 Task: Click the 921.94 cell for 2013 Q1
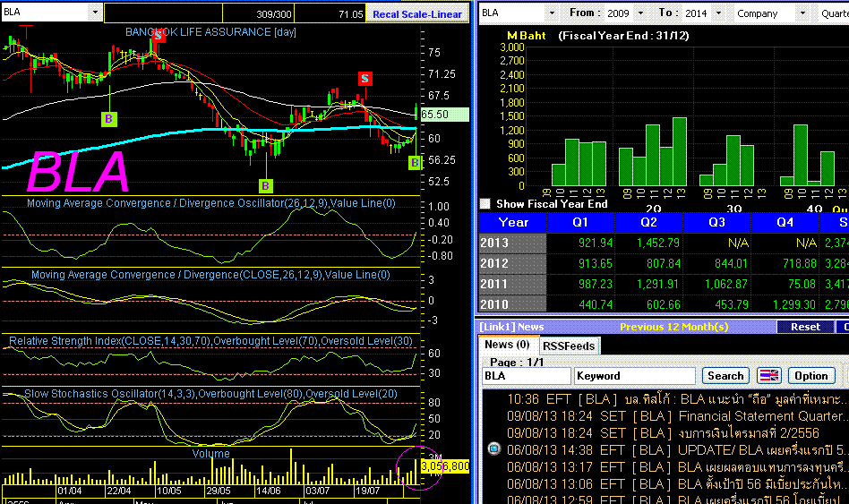click(x=580, y=243)
